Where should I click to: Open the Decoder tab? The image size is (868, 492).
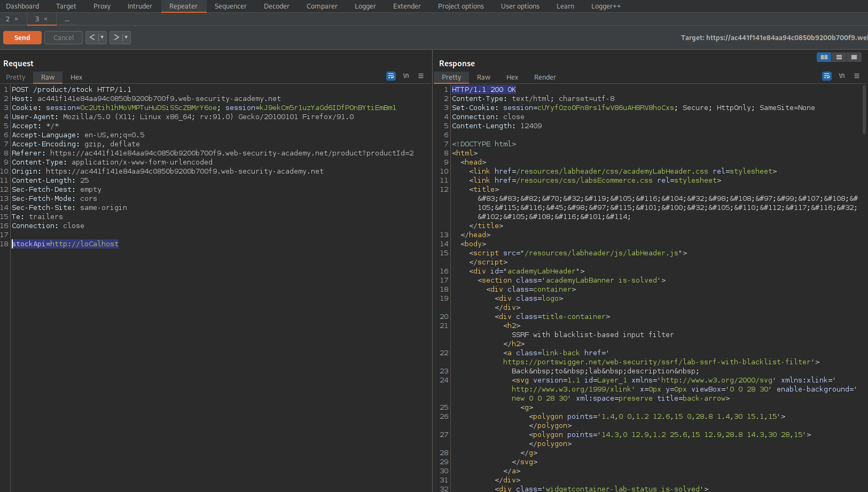pyautogui.click(x=277, y=6)
